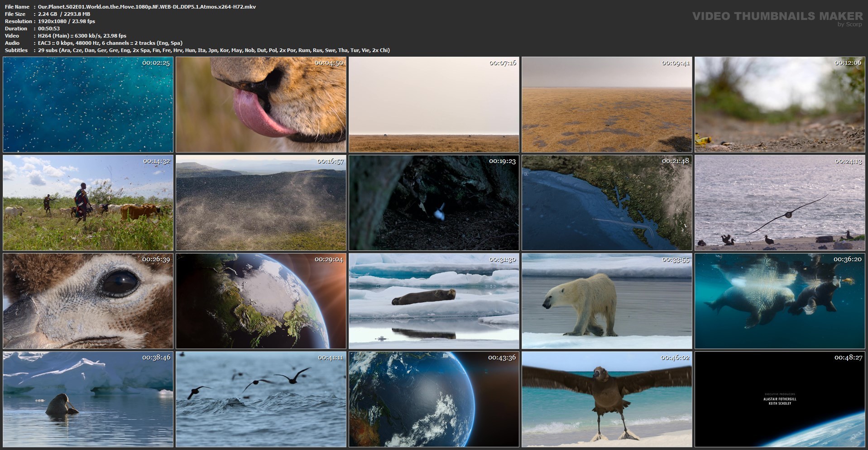Select the walrus by iceberg thumbnail at 00:38:46
This screenshot has width=868, height=450.
click(x=88, y=399)
